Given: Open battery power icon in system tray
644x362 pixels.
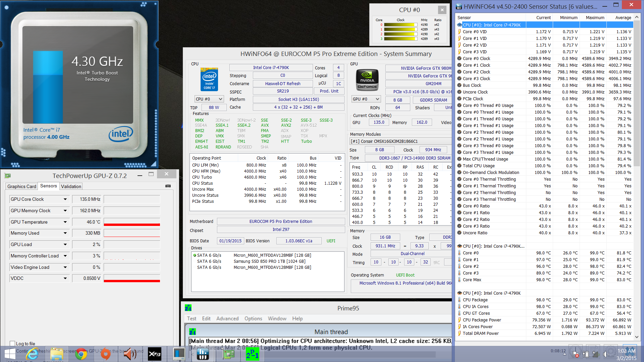Looking at the screenshot, I should click(x=586, y=354).
